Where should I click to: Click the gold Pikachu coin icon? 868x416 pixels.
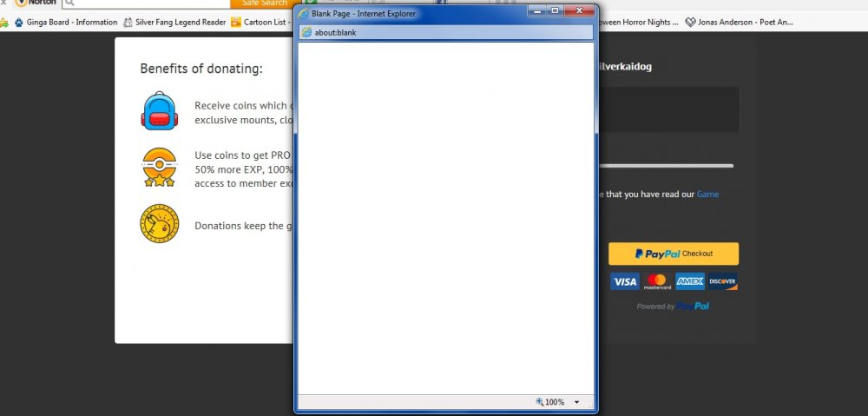tap(159, 224)
